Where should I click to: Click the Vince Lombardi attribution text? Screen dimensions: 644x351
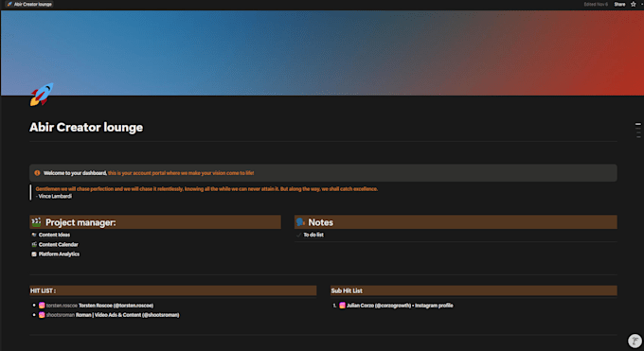[x=54, y=196]
